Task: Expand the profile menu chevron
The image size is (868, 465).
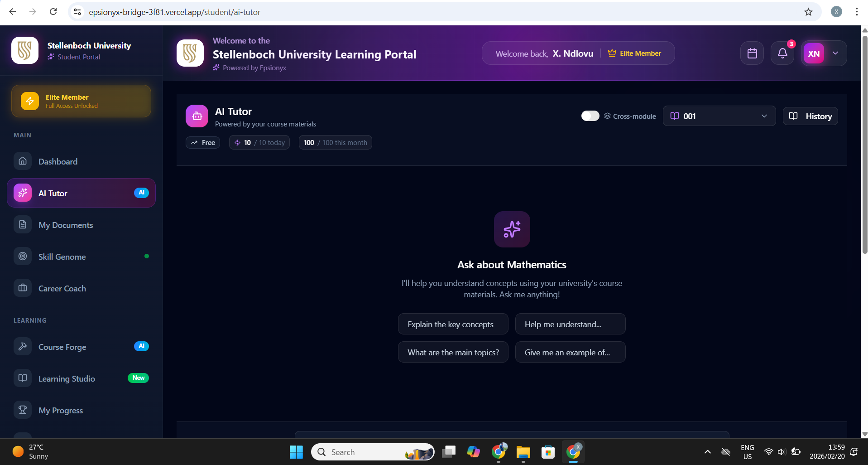Action: tap(835, 53)
